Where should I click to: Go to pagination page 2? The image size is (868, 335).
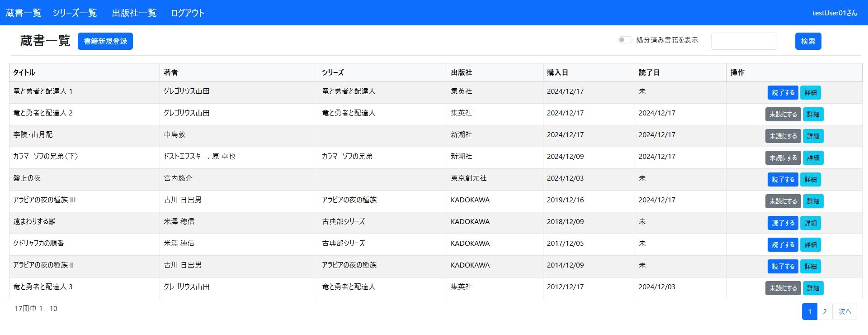[x=825, y=311]
